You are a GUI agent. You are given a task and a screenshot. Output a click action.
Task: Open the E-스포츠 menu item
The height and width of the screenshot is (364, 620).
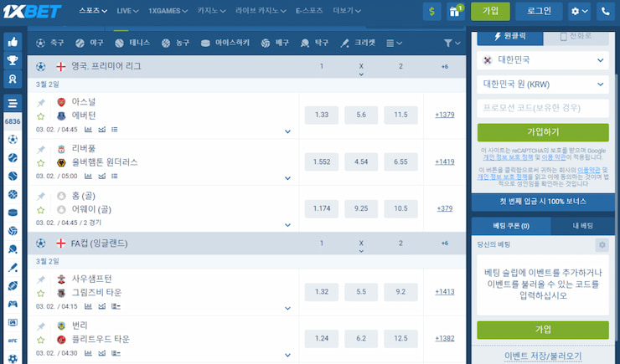[309, 11]
